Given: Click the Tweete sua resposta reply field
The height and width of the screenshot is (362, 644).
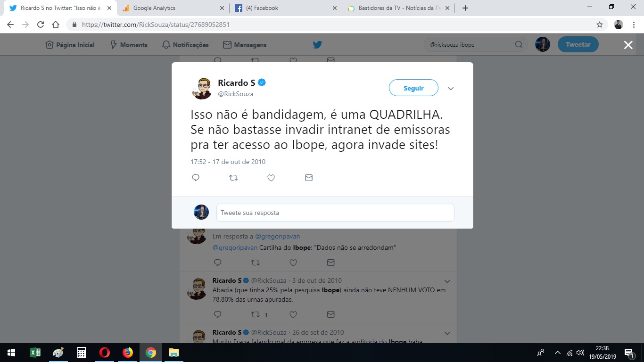Looking at the screenshot, I should point(335,213).
